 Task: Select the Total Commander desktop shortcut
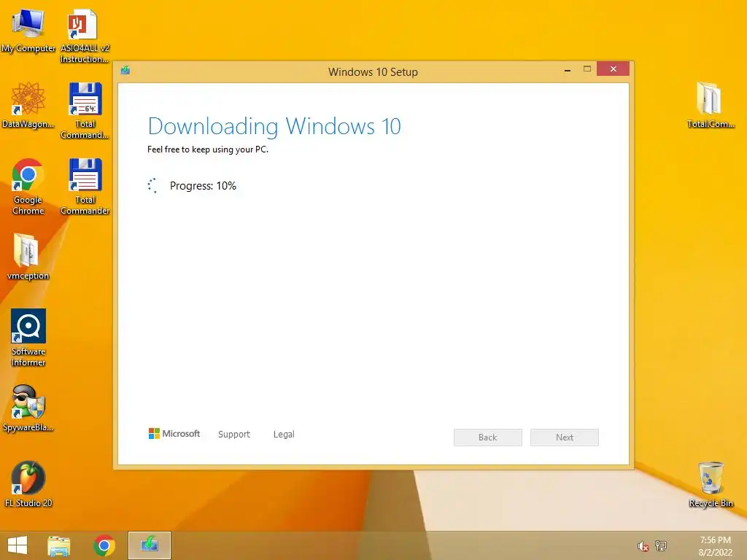tap(85, 186)
